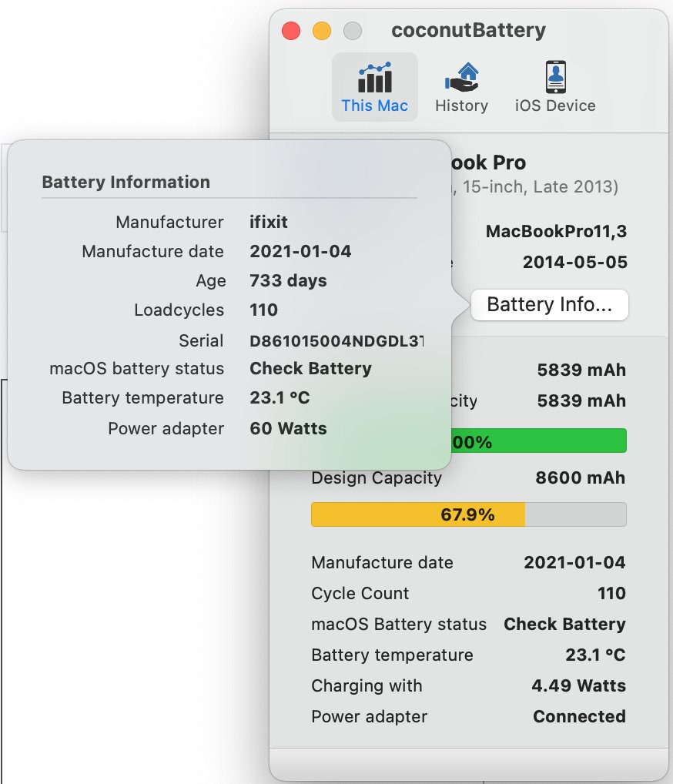This screenshot has height=784, width=673.
Task: Switch to the History tab label
Action: point(461,106)
